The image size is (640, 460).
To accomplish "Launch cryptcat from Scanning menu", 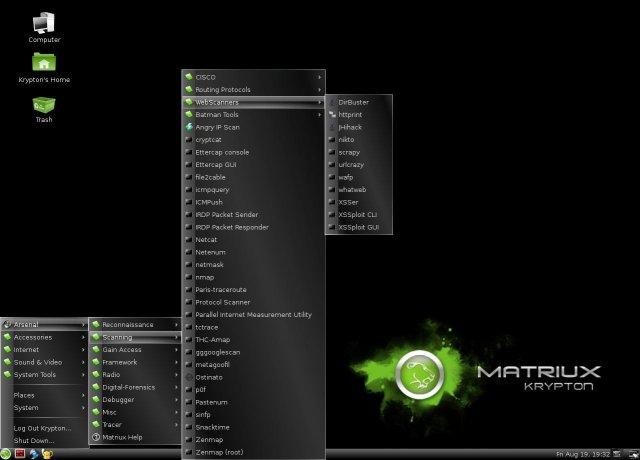I will click(253, 140).
